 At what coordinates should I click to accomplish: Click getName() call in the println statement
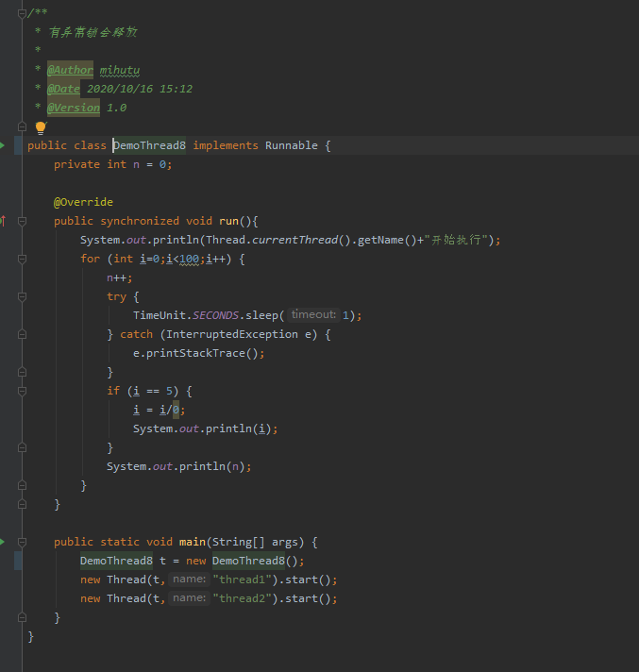click(x=387, y=240)
